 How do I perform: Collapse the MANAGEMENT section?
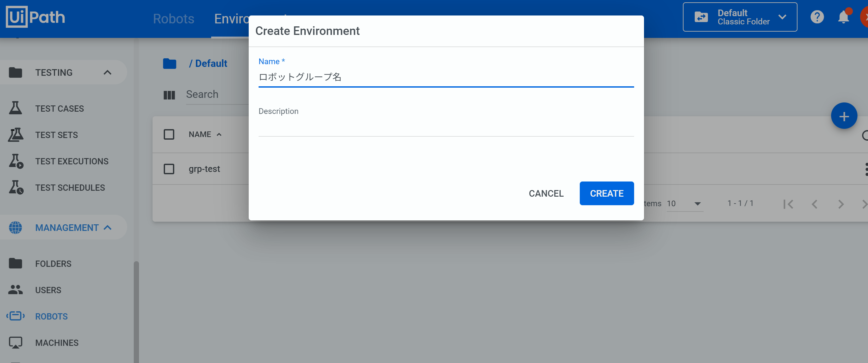coord(107,228)
